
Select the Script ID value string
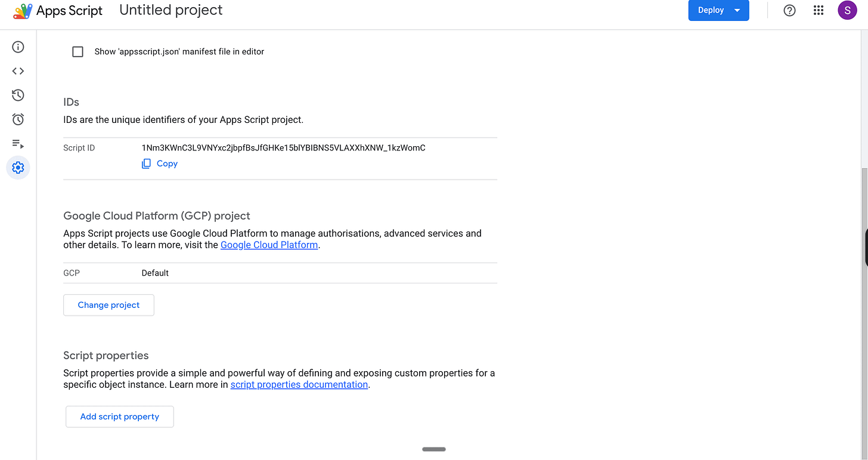[284, 147]
